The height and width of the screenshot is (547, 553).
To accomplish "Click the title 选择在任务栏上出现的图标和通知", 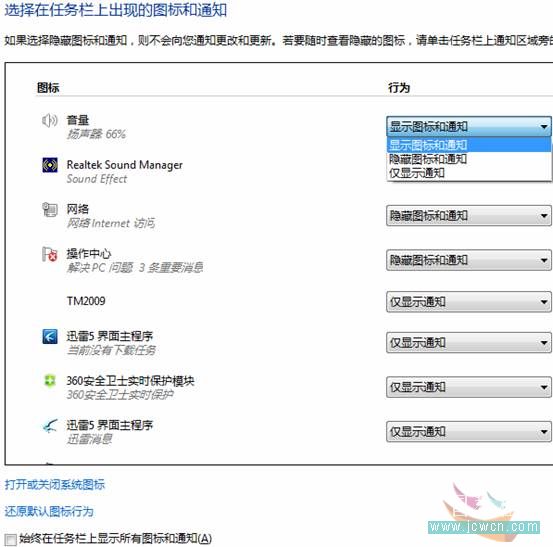I will click(x=116, y=10).
